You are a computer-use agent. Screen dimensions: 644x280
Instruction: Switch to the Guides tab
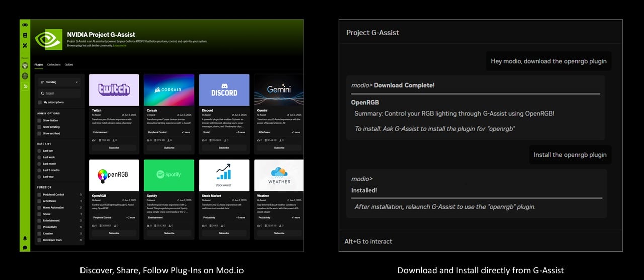69,65
